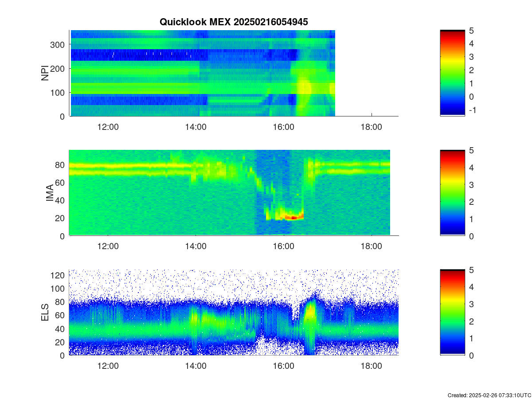Click the "NPI" y-axis label
Image resolution: width=532 pixels, height=399 pixels.
[x=45, y=73]
